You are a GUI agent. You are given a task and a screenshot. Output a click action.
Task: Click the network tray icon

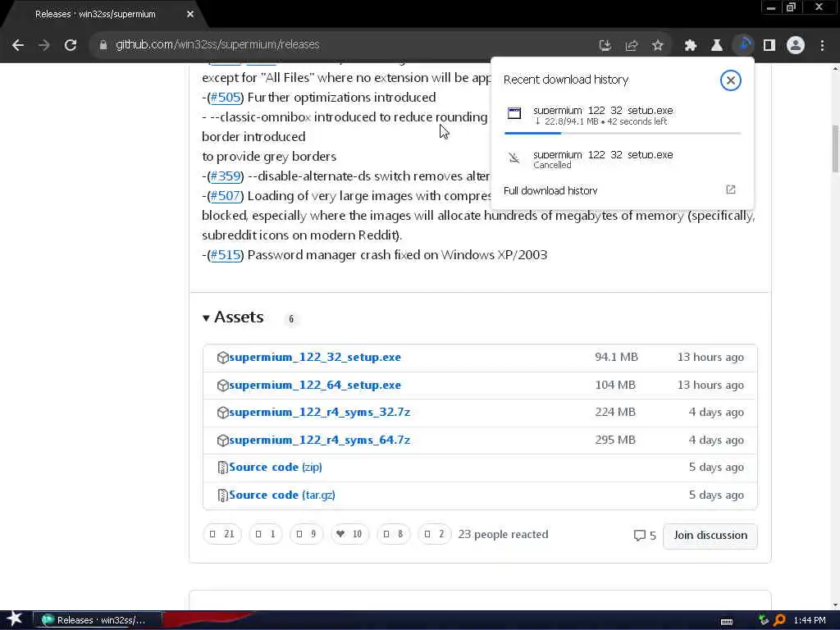[764, 620]
